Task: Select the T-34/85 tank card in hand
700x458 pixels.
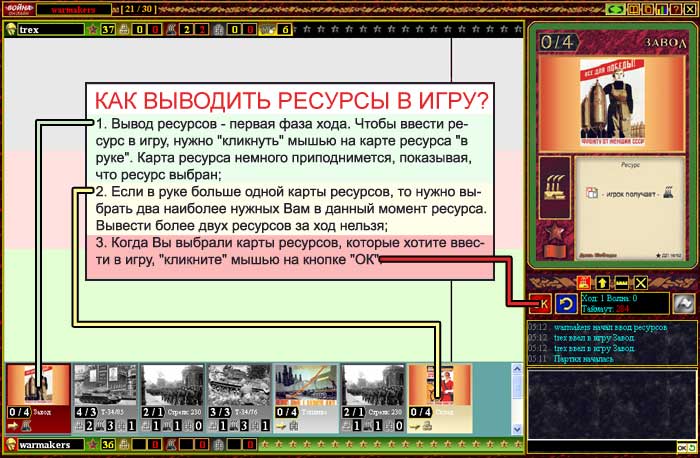Action: (x=105, y=397)
